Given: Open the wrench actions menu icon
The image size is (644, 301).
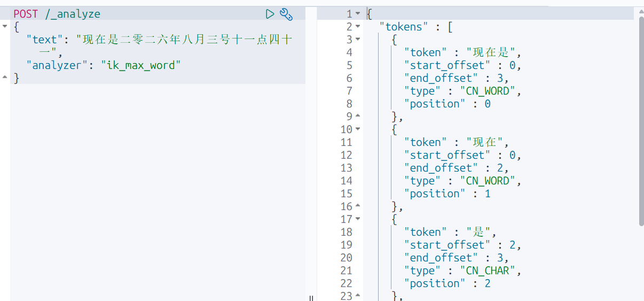Looking at the screenshot, I should 286,14.
